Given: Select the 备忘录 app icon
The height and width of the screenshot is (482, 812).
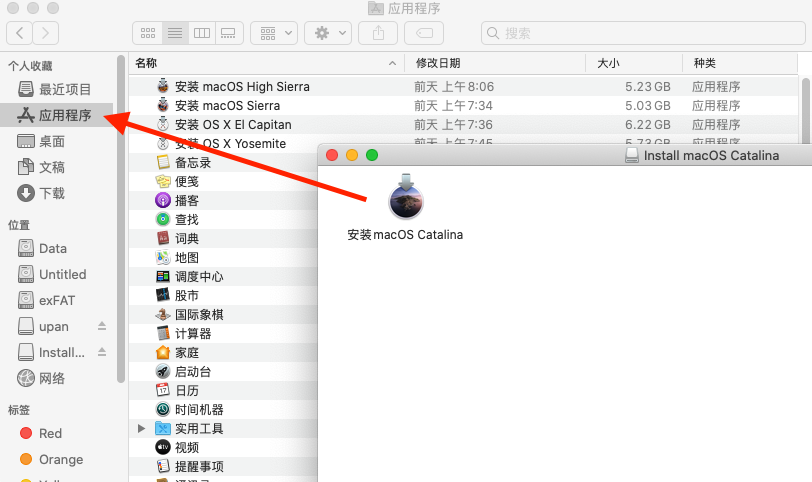Looking at the screenshot, I should pos(163,162).
